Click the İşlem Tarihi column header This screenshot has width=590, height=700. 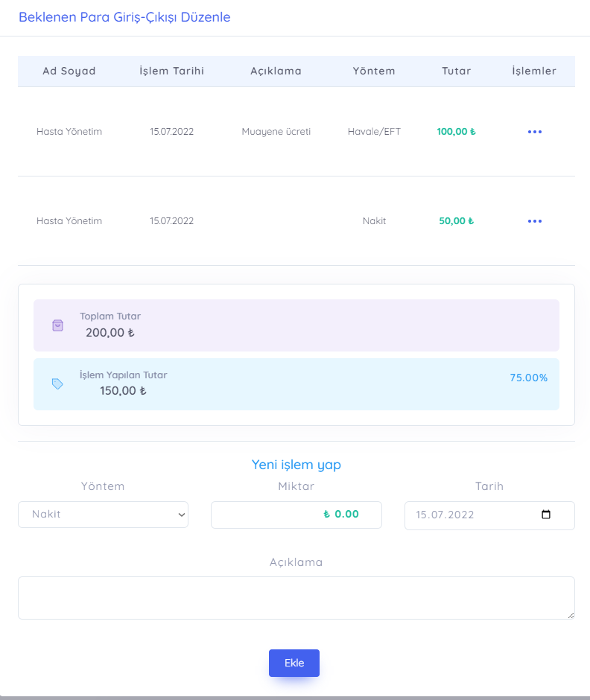point(171,71)
